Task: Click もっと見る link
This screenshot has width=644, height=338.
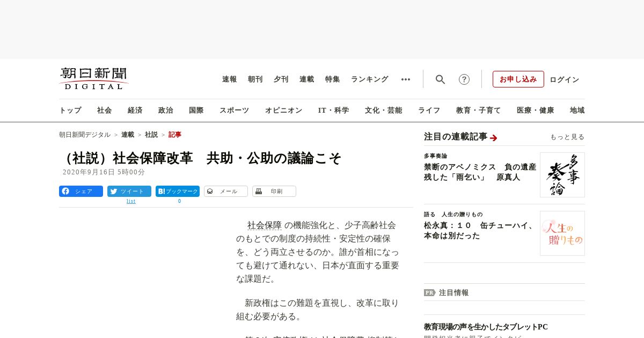Action: coord(567,137)
